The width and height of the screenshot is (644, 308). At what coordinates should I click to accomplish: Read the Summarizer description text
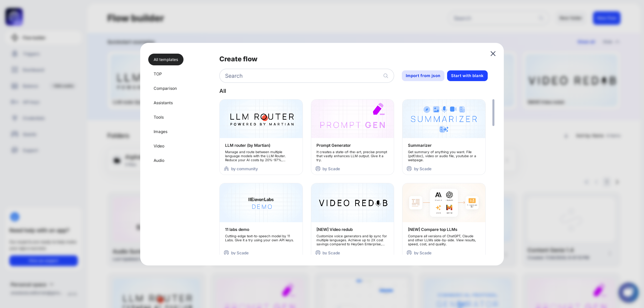[x=442, y=156]
